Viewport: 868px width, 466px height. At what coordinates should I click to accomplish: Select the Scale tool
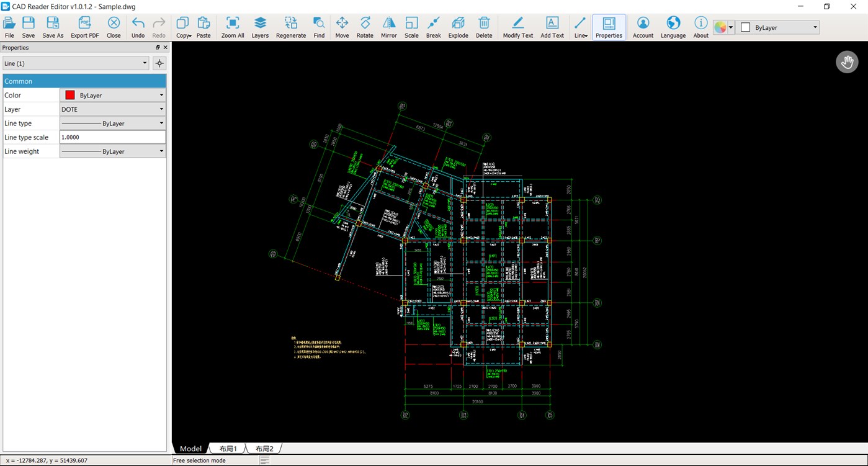coord(411,27)
